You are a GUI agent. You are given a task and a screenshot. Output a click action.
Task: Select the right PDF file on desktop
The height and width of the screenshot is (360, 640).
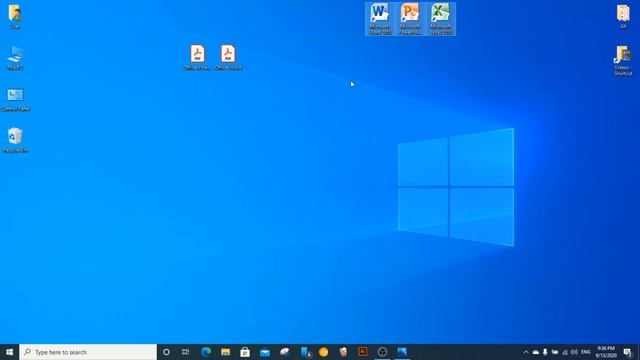(228, 57)
